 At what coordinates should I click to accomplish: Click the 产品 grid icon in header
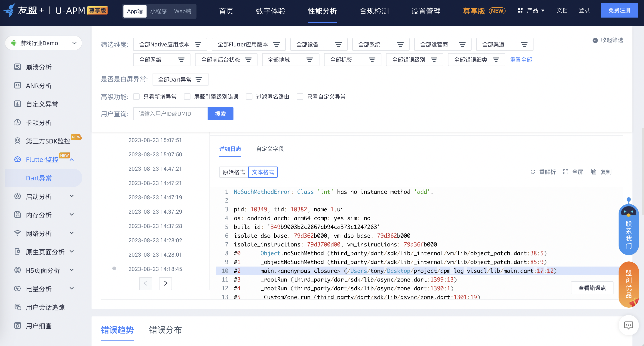pos(520,10)
